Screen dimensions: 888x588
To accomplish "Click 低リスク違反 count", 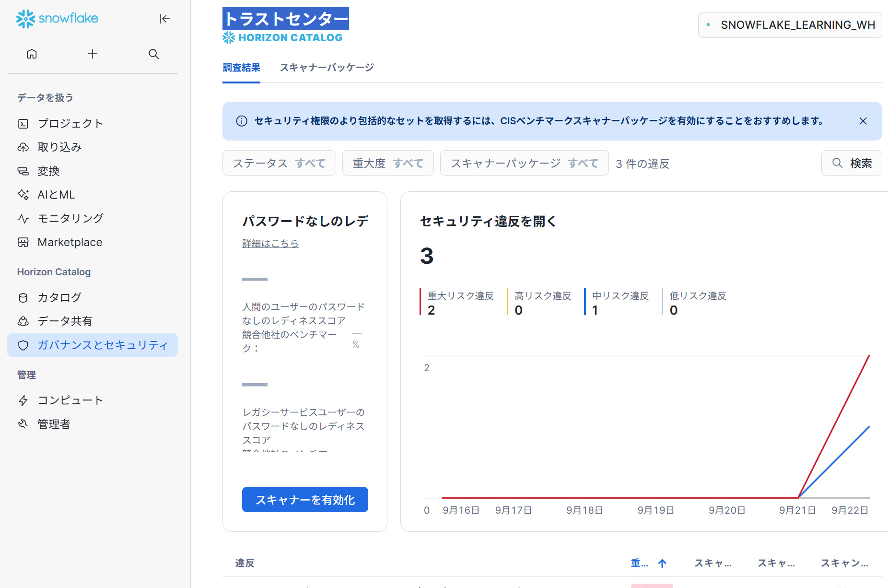I will click(674, 310).
